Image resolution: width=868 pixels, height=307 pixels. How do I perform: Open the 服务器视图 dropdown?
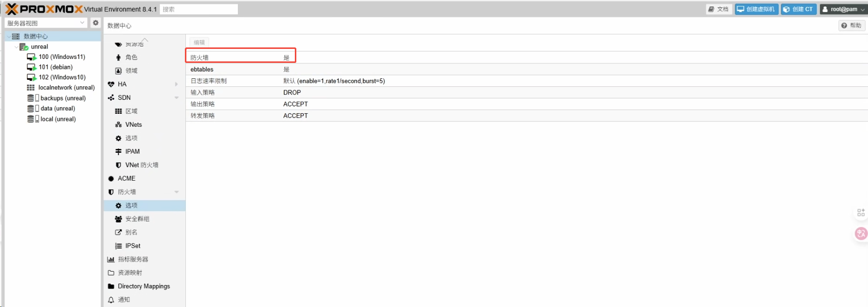click(45, 23)
